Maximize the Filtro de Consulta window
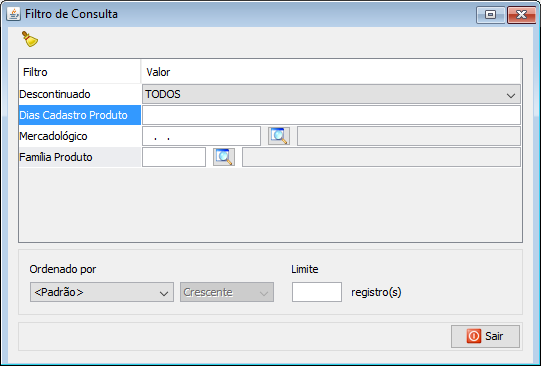This screenshot has height=366, width=541. click(x=490, y=14)
